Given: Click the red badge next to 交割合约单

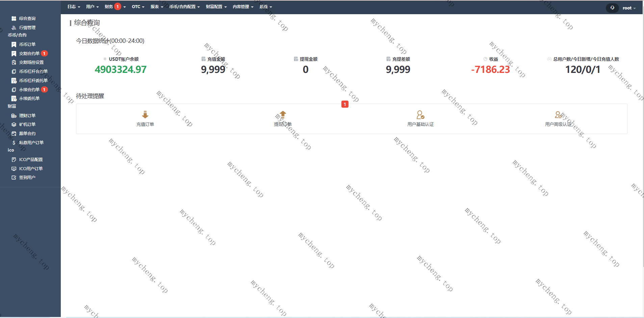Looking at the screenshot, I should point(44,54).
